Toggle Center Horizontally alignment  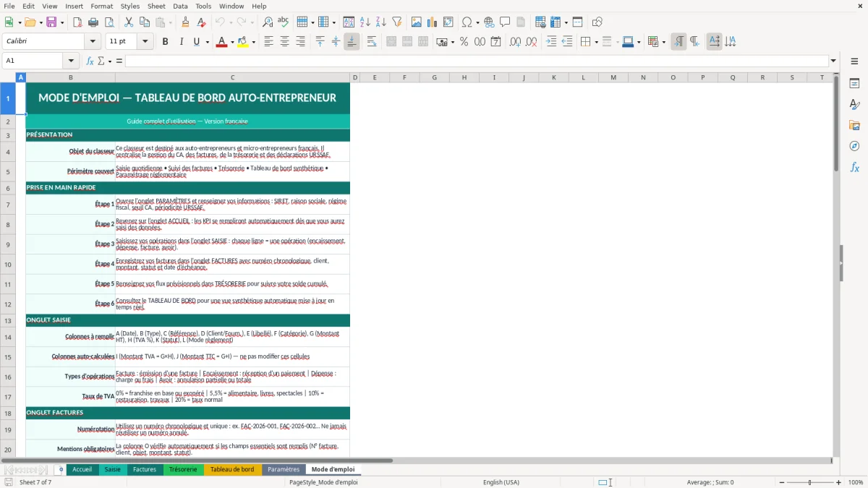click(x=284, y=42)
